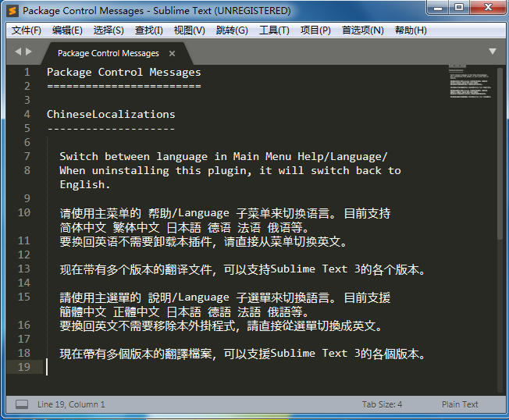The height and width of the screenshot is (420, 509).
Task: Click the vertical scrollbar thumb
Action: 500,153
